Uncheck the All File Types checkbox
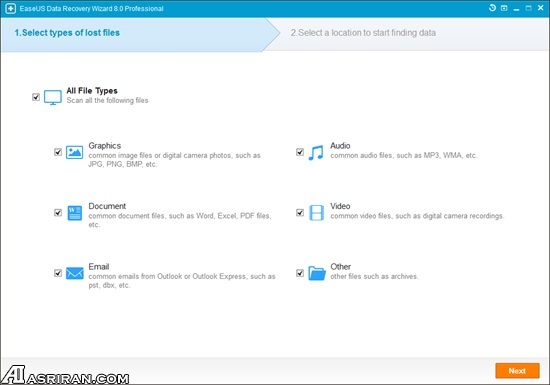Viewport: 550px width, 385px height. point(36,97)
